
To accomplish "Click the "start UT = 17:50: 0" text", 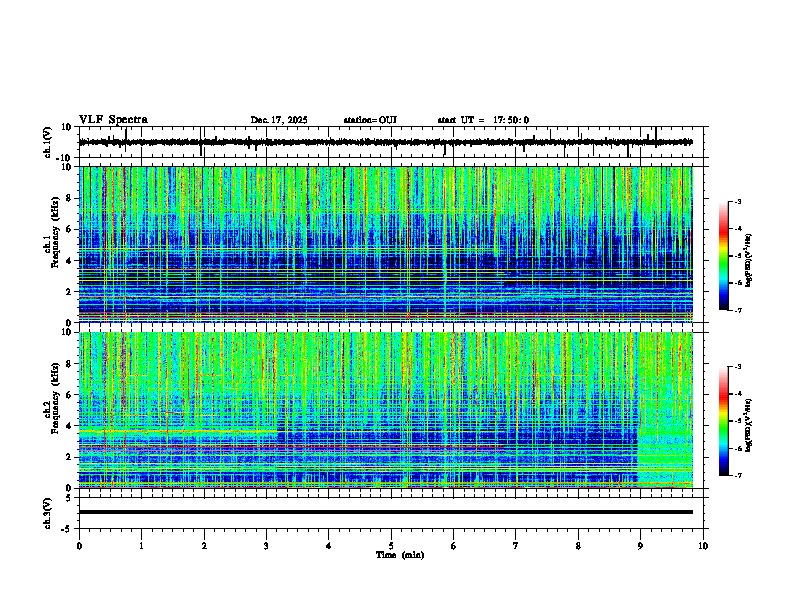I will pyautogui.click(x=483, y=120).
